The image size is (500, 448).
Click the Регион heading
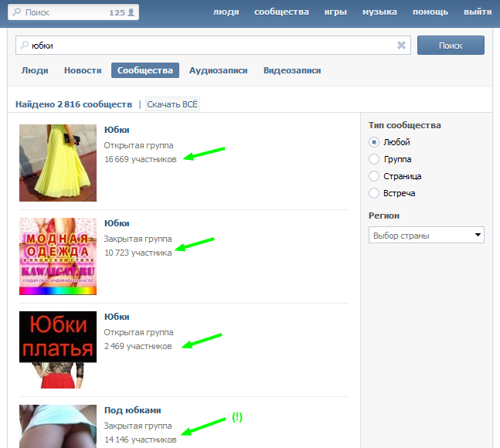pyautogui.click(x=384, y=216)
